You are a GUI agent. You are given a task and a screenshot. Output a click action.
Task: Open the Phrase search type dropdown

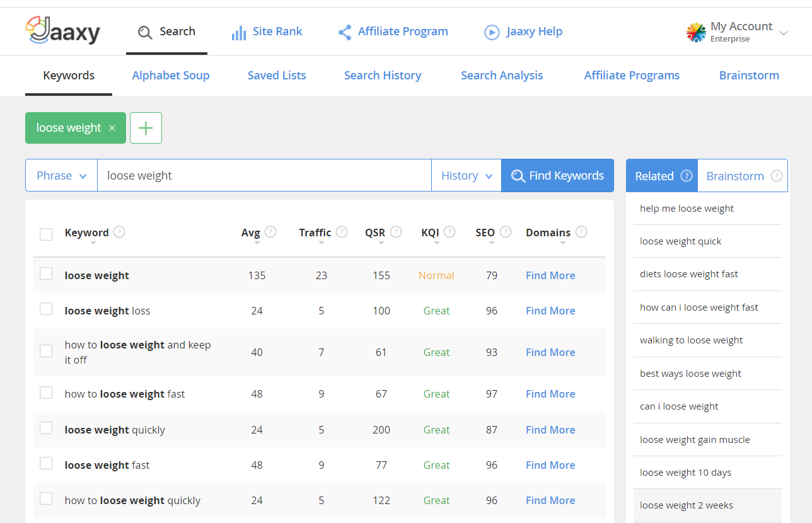point(61,176)
